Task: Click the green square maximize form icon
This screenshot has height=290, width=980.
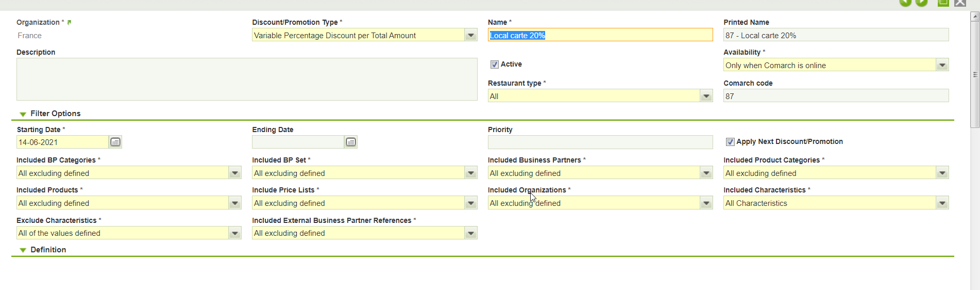Action: 943,3
